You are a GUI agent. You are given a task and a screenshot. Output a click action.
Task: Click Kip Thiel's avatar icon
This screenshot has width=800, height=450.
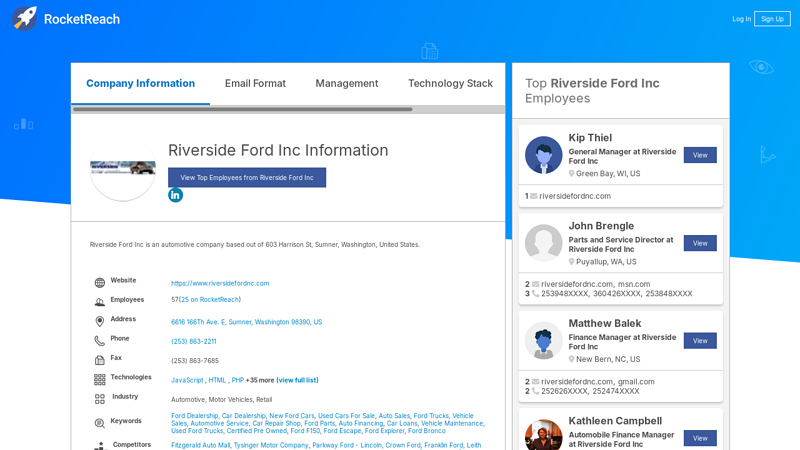543,155
